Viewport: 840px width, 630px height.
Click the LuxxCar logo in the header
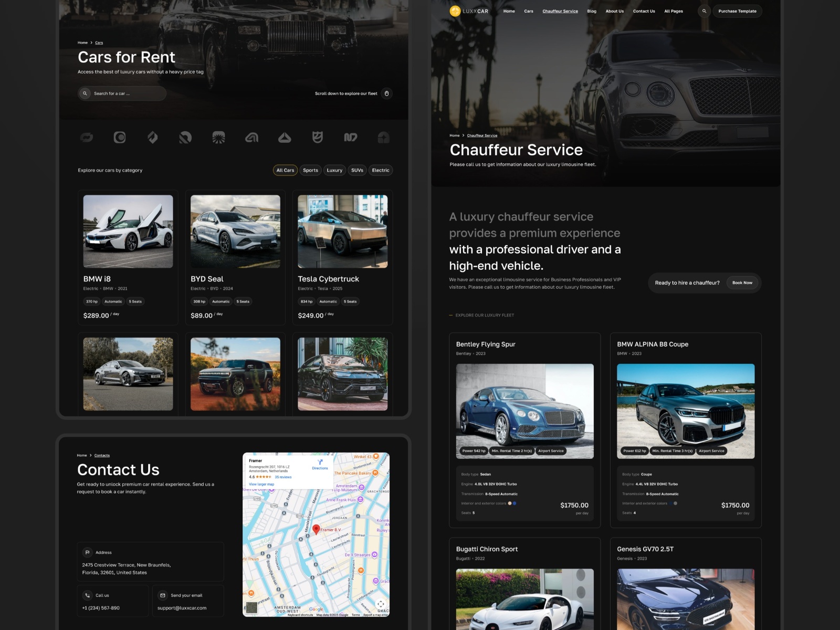tap(469, 11)
